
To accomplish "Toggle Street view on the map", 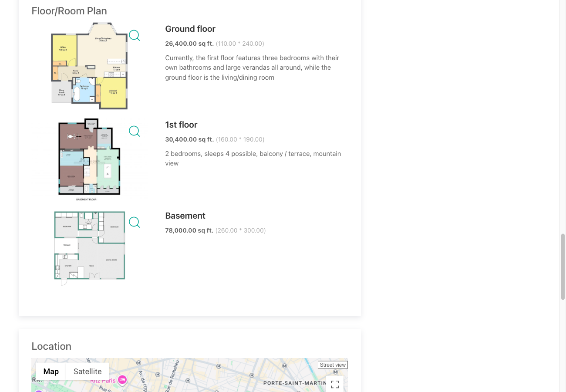I will (x=333, y=365).
